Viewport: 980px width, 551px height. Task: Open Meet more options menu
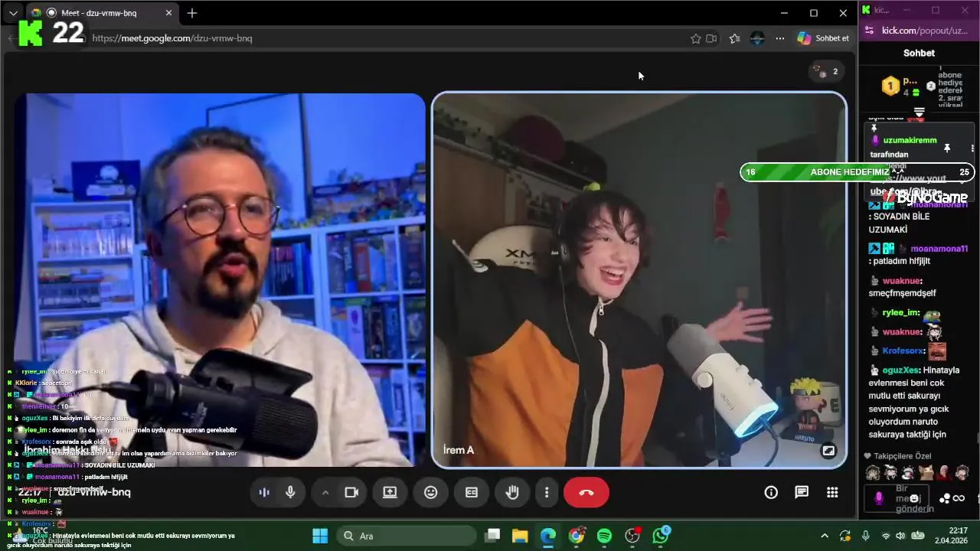click(x=547, y=492)
